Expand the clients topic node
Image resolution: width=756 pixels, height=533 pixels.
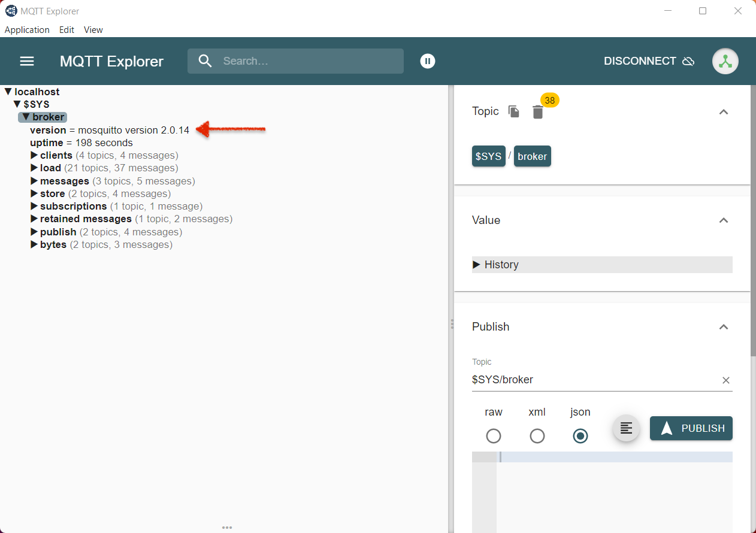point(34,155)
